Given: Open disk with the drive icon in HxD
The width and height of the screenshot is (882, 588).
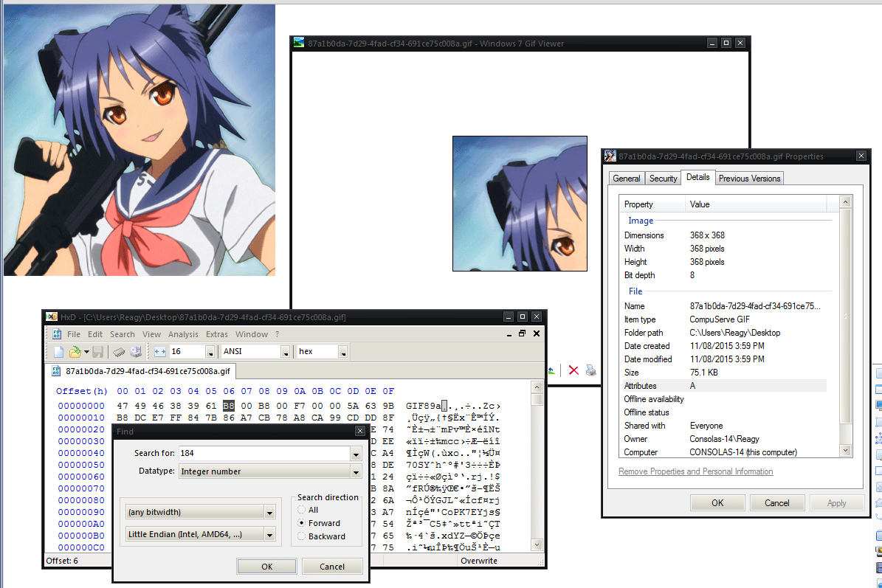Looking at the screenshot, I should click(x=136, y=352).
